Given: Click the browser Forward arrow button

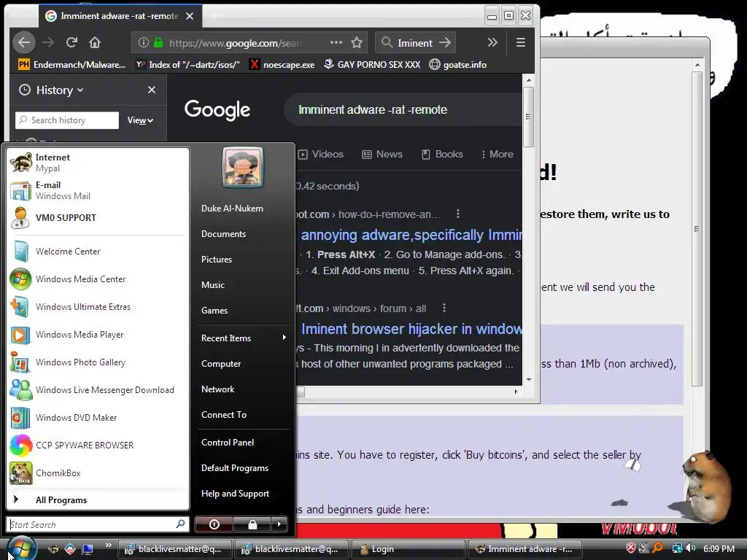Looking at the screenshot, I should coord(48,43).
